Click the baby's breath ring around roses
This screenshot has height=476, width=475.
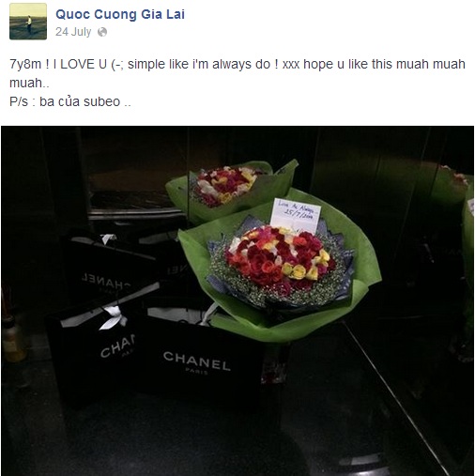point(279,293)
